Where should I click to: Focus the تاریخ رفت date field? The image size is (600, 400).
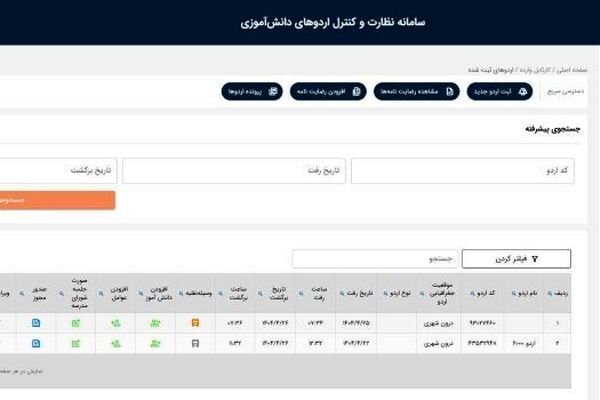click(234, 171)
